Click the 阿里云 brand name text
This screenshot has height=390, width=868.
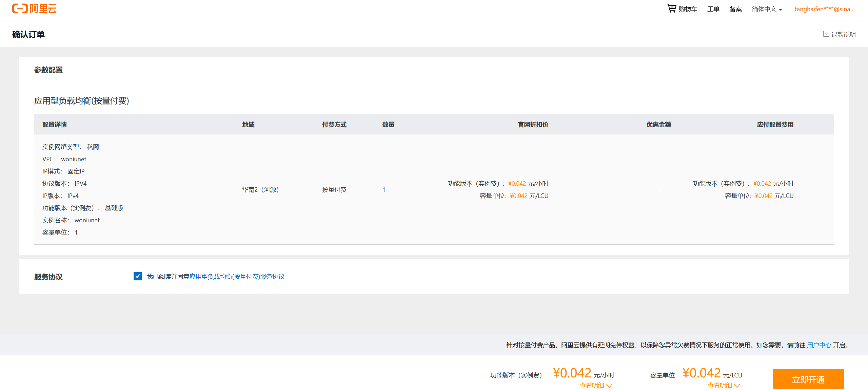43,8
